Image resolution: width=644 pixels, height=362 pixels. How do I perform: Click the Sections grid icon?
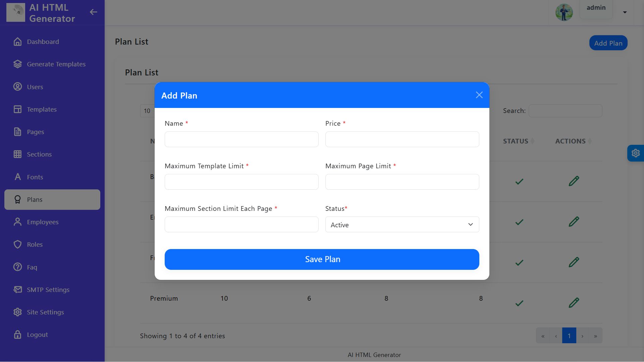tap(17, 154)
